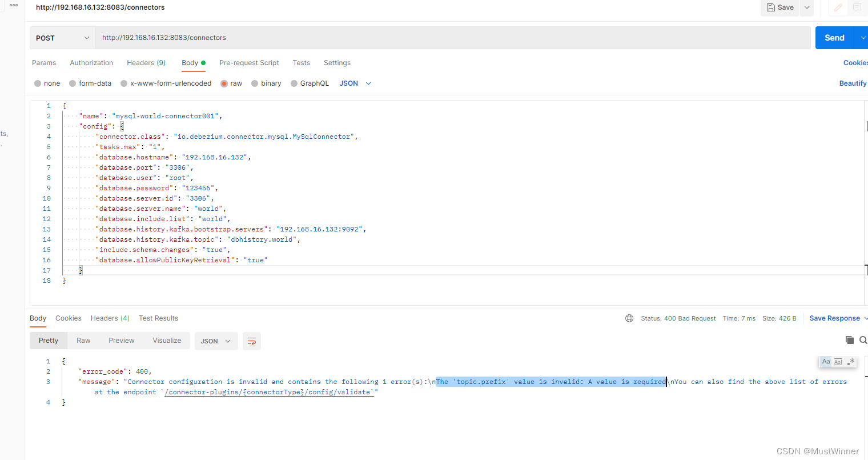Screen dimensions: 868x460
Task: Click the pencil edit icon
Action: pyautogui.click(x=838, y=7)
